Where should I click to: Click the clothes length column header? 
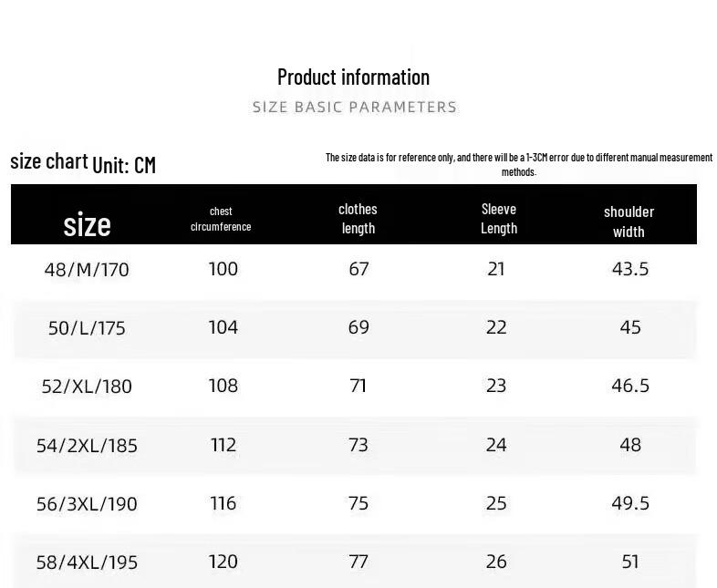point(358,219)
